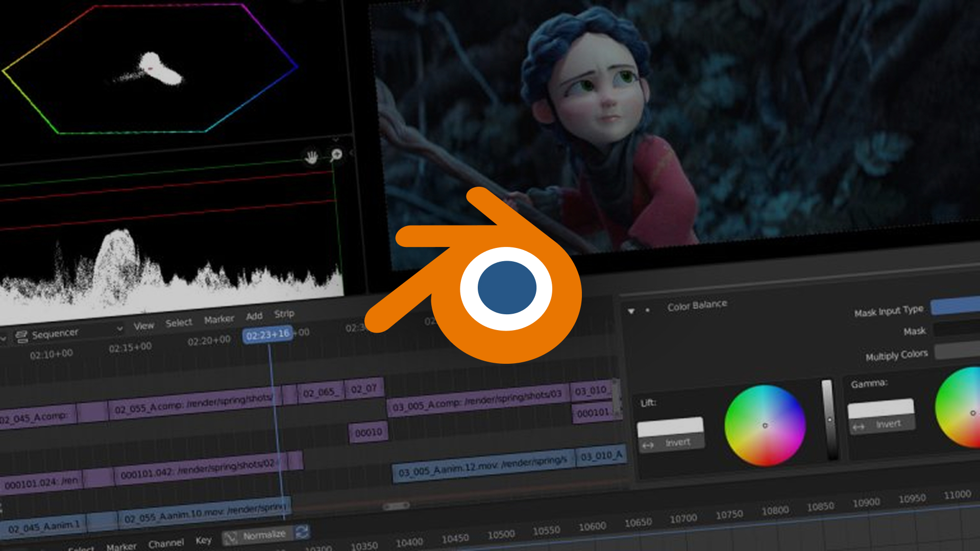Click the Multiply Colors slider field
The image size is (980, 551).
[x=957, y=351]
